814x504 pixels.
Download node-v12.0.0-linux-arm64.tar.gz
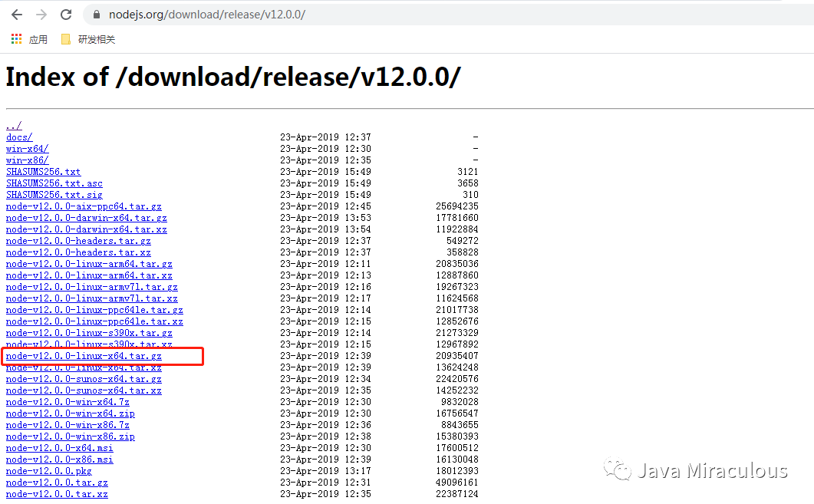pos(89,264)
